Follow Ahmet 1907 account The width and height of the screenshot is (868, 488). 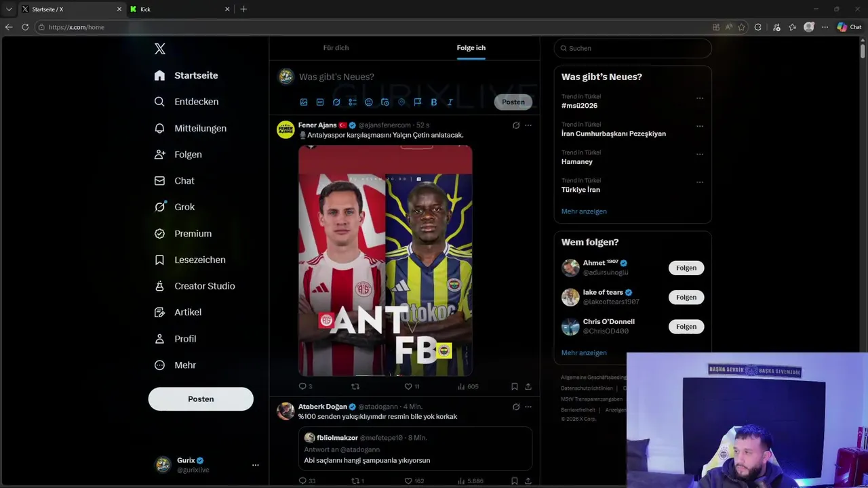(686, 268)
